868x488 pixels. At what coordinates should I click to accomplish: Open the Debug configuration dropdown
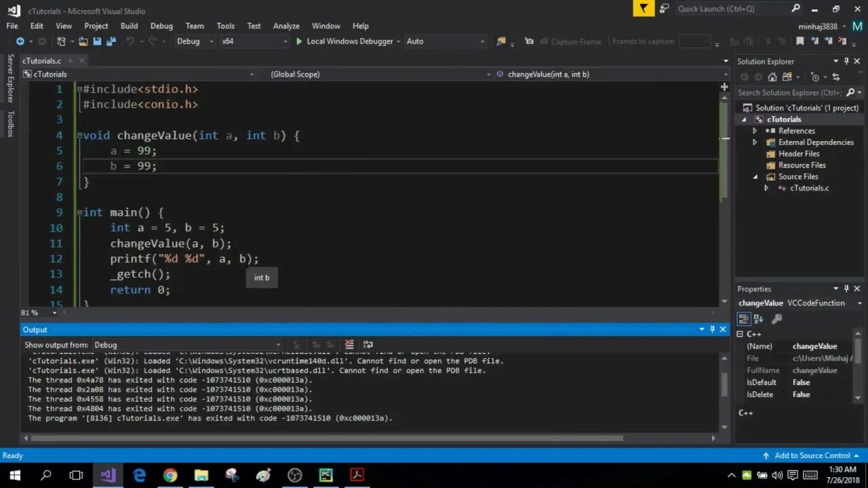(194, 41)
